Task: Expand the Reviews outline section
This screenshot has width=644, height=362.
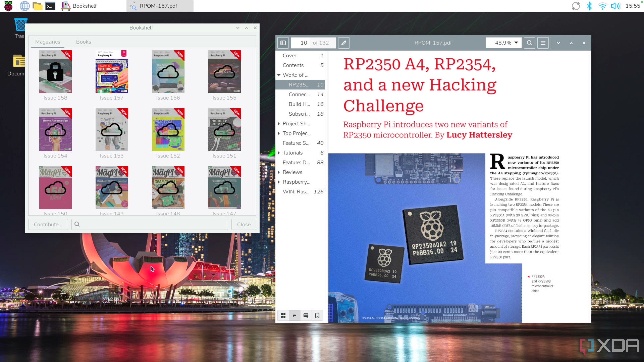Action: 279,172
